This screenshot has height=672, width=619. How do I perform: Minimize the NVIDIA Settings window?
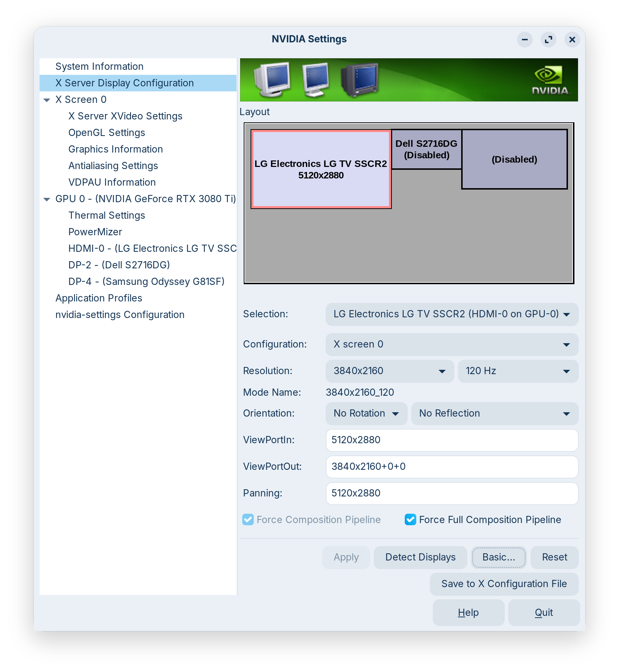click(x=524, y=40)
